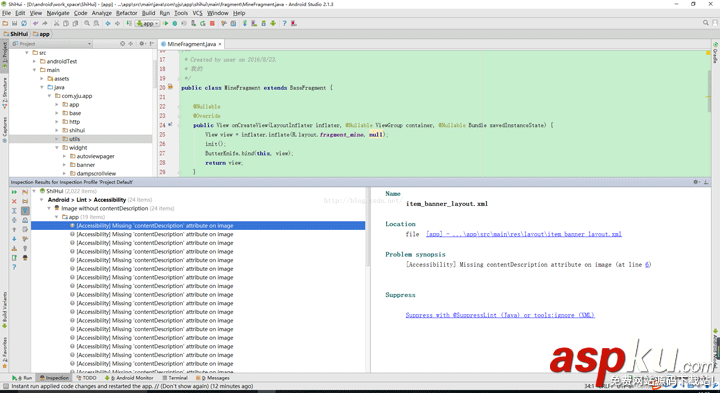720x393 pixels.
Task: Toggle Group by Severity in inspection toolbar
Action: click(x=25, y=191)
